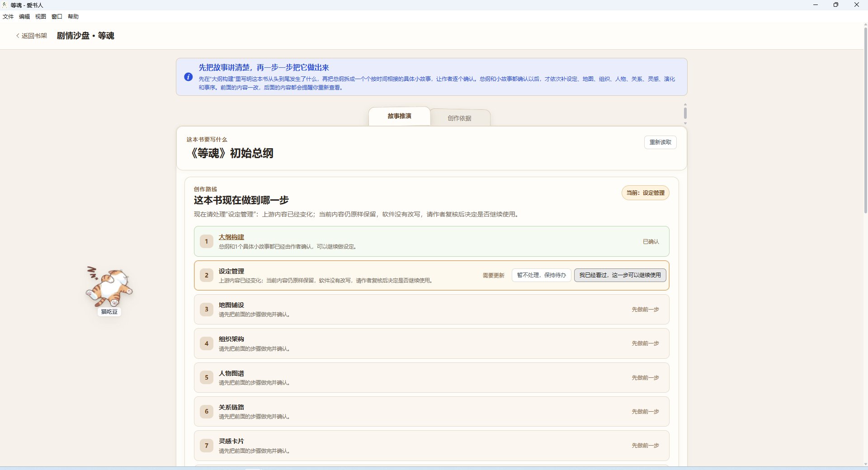Go back via 返回书架

pyautogui.click(x=32, y=36)
